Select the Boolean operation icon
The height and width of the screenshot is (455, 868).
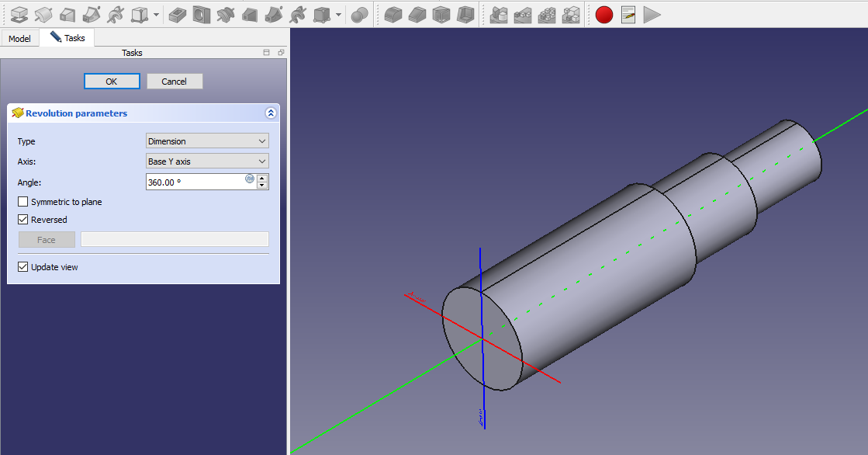[359, 14]
